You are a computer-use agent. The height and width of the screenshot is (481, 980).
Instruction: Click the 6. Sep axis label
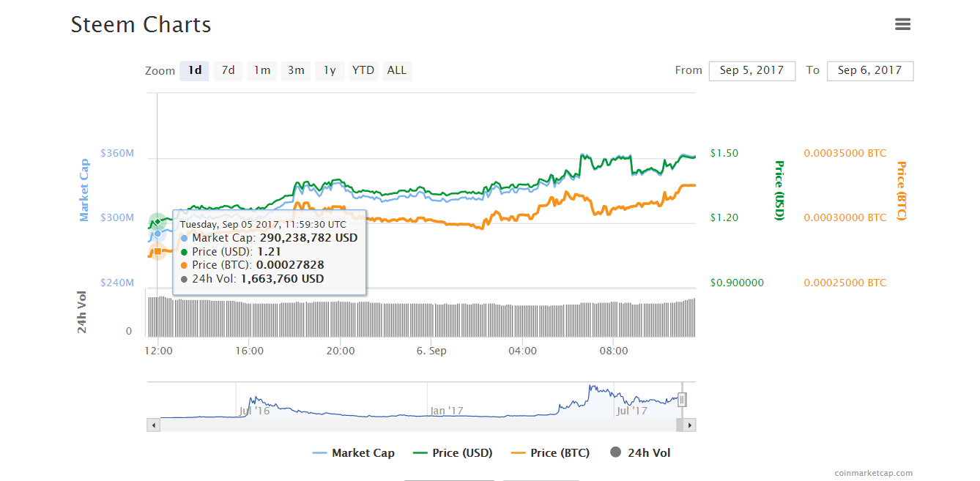pos(431,351)
